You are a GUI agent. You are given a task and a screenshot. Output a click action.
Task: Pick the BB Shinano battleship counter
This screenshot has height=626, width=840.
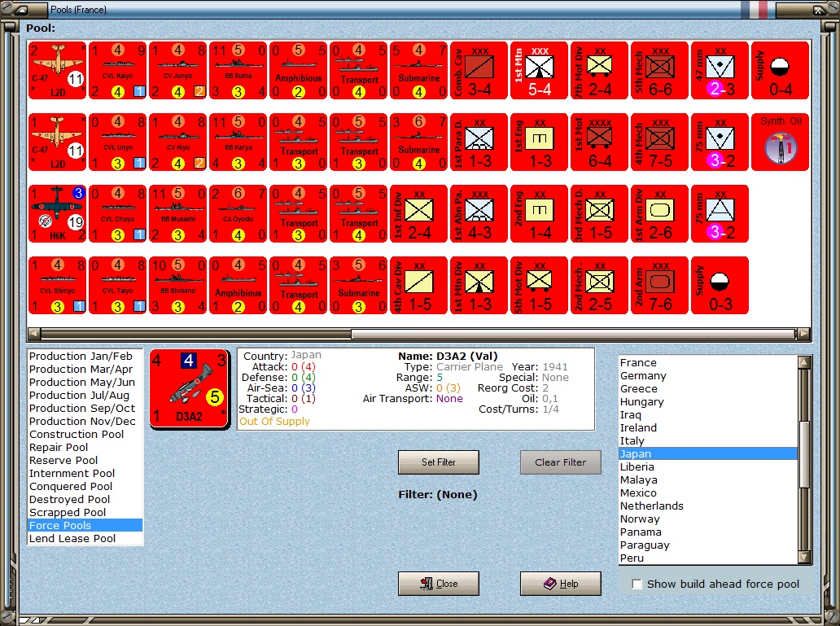click(x=178, y=286)
